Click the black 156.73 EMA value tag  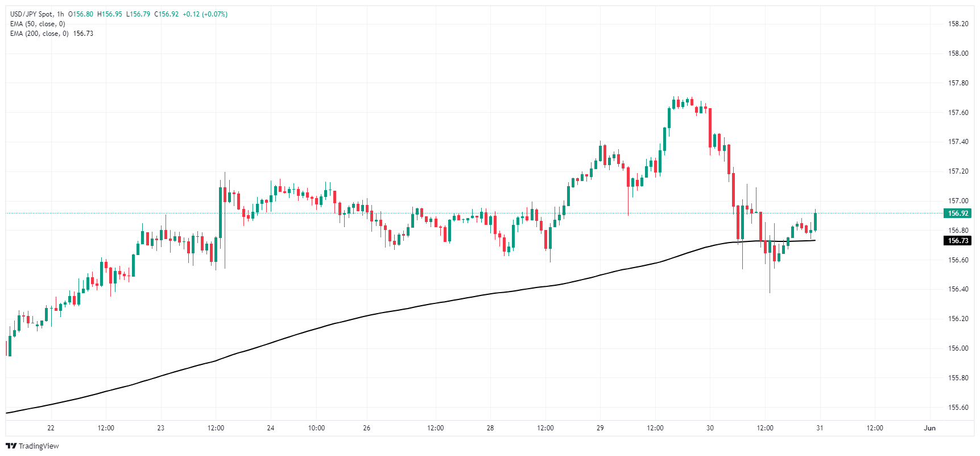(958, 241)
